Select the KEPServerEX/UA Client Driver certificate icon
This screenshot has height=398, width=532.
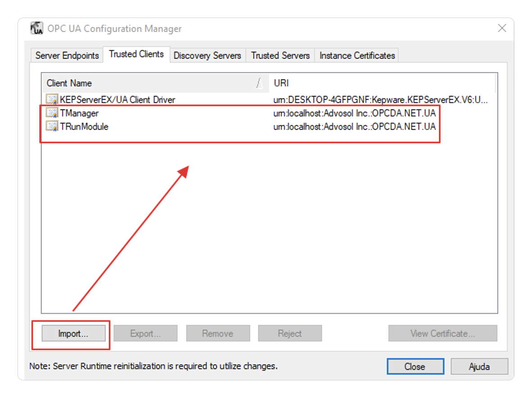coord(52,100)
